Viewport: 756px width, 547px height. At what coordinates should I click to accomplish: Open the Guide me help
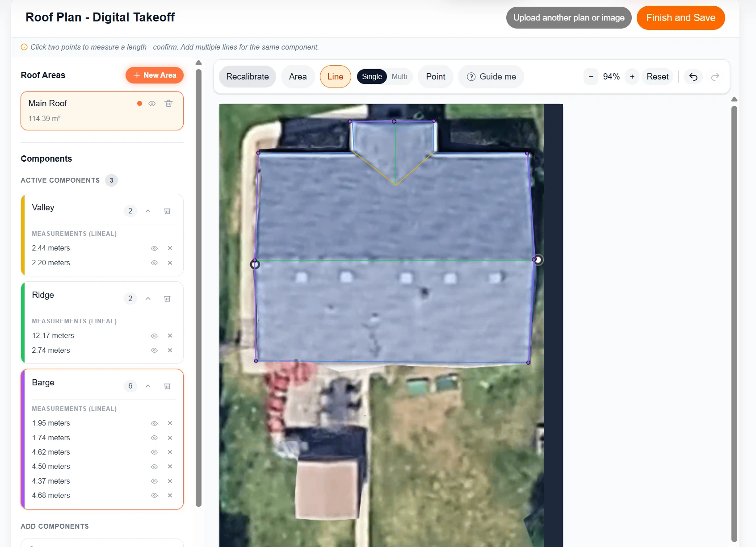tap(491, 77)
